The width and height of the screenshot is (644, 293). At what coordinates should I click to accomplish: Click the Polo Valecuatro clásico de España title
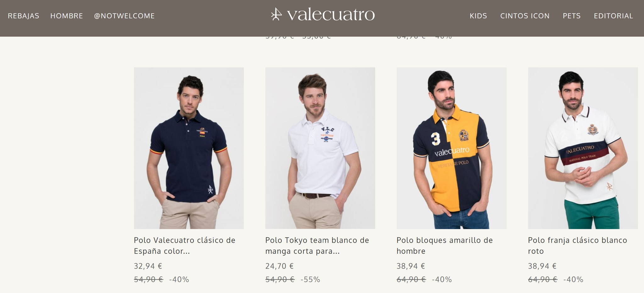[185, 245]
